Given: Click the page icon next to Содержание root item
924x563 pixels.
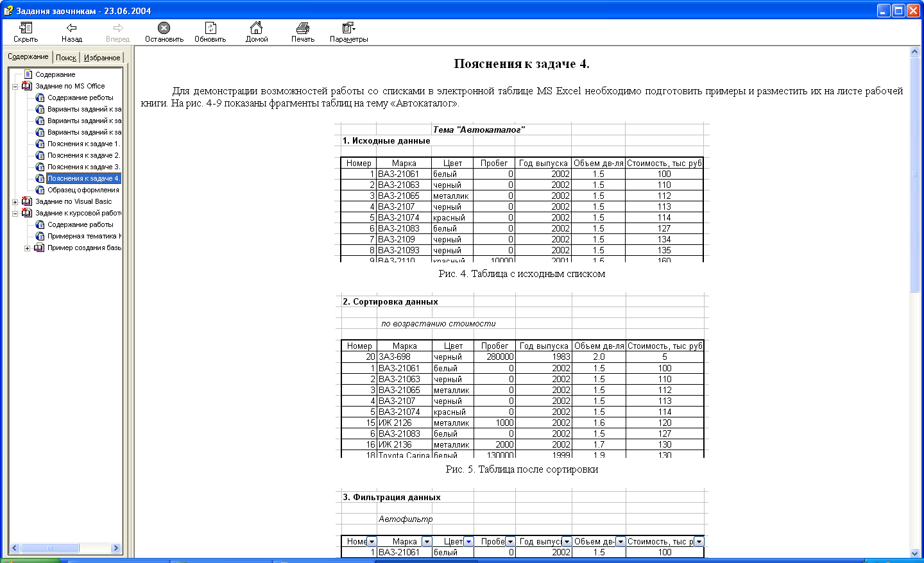Looking at the screenshot, I should click(x=28, y=74).
